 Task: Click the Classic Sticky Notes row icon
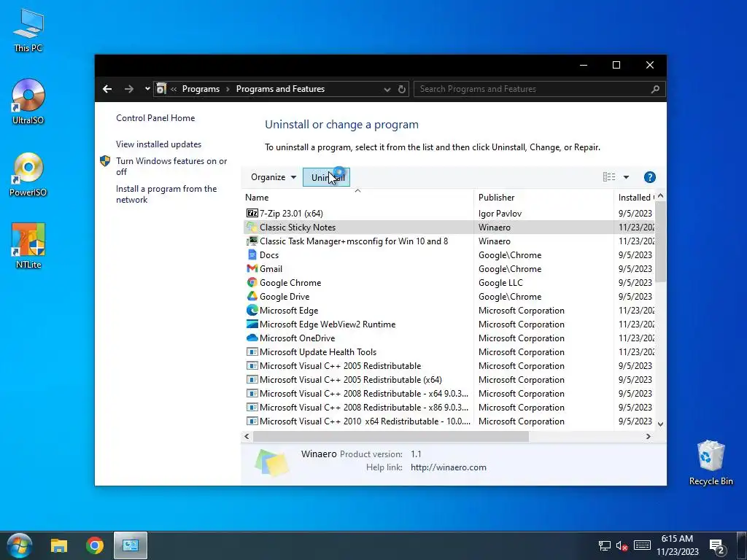pos(252,227)
